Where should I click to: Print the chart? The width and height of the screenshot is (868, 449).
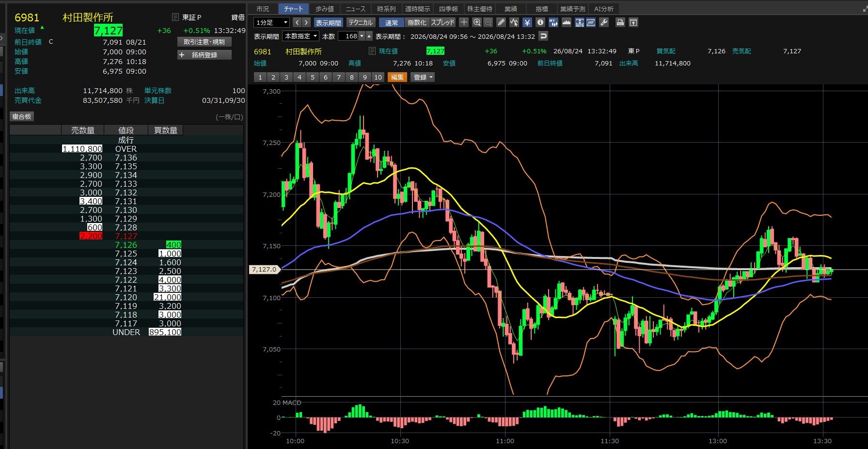tap(620, 22)
